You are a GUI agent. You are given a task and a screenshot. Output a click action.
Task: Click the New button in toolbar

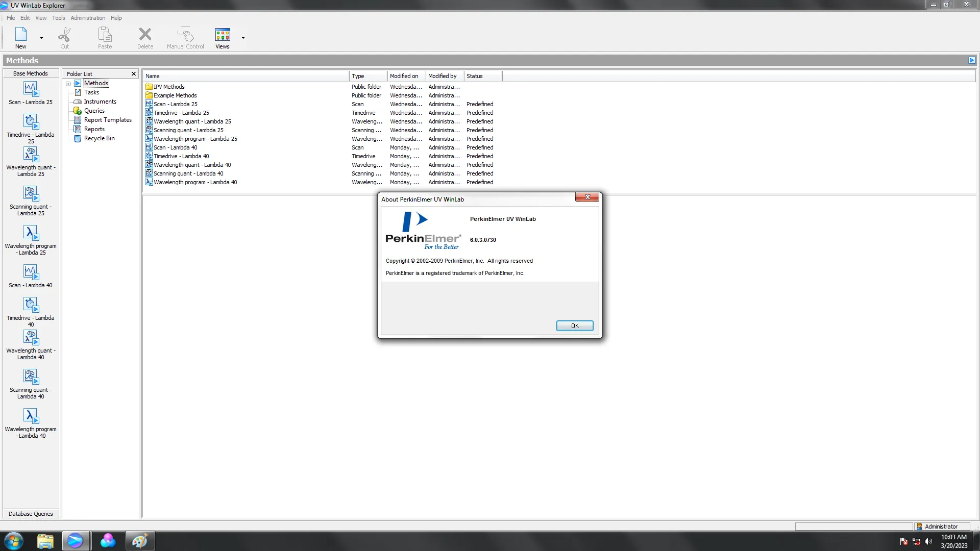click(x=20, y=38)
